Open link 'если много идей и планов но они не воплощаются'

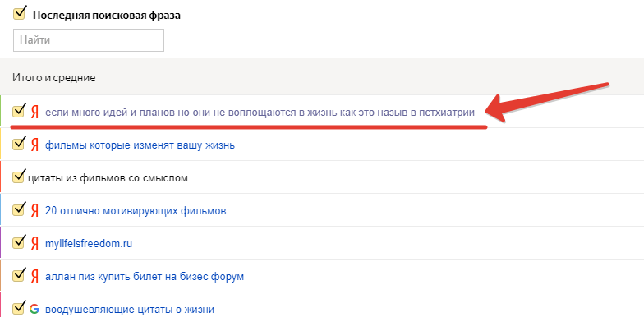click(x=260, y=113)
